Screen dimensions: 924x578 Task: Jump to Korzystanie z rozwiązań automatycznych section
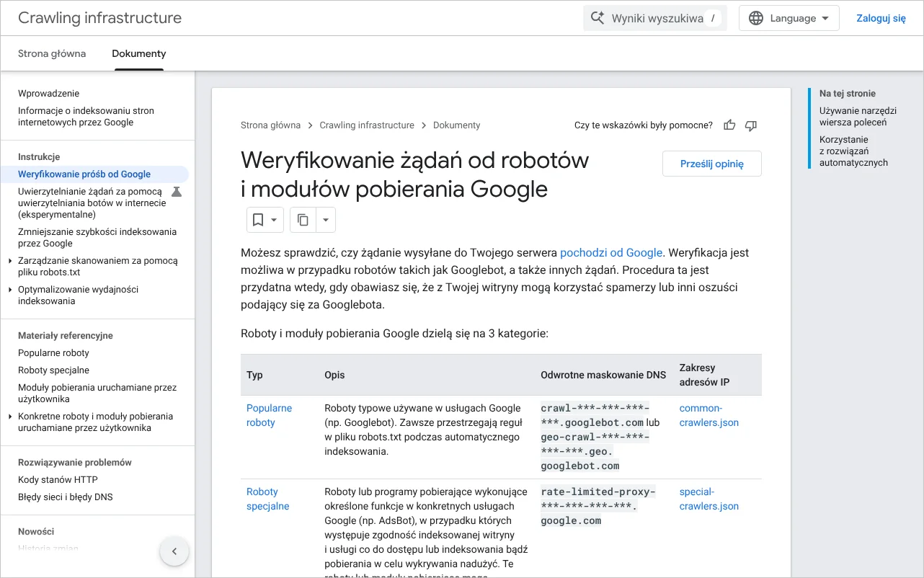click(x=853, y=151)
